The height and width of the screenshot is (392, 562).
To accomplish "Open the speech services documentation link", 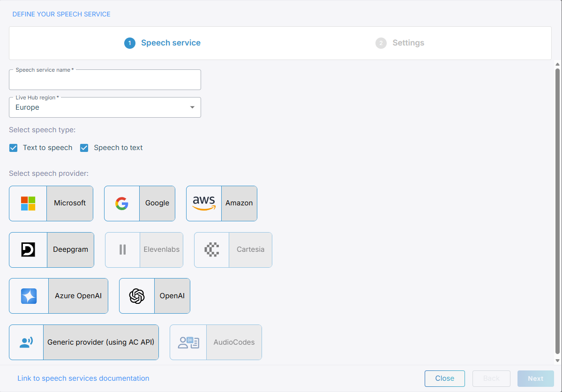I will (x=83, y=378).
